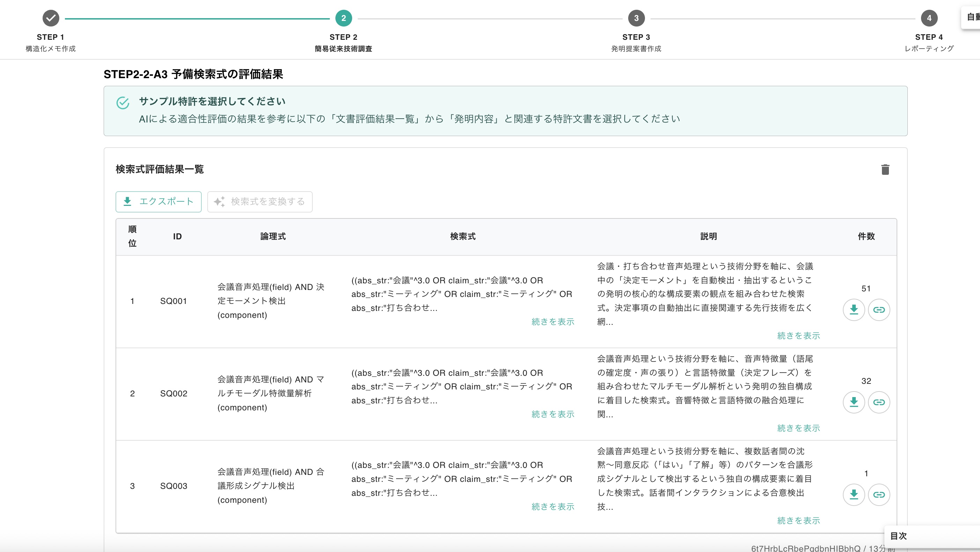Click the STEP 2 circle indicator
The height and width of the screenshot is (552, 980).
pos(343,18)
